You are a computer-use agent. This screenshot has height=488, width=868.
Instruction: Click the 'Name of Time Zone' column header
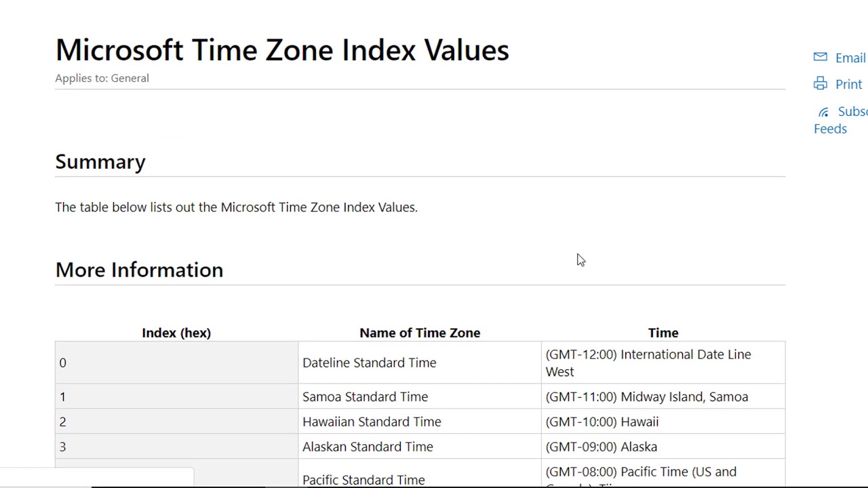point(420,333)
